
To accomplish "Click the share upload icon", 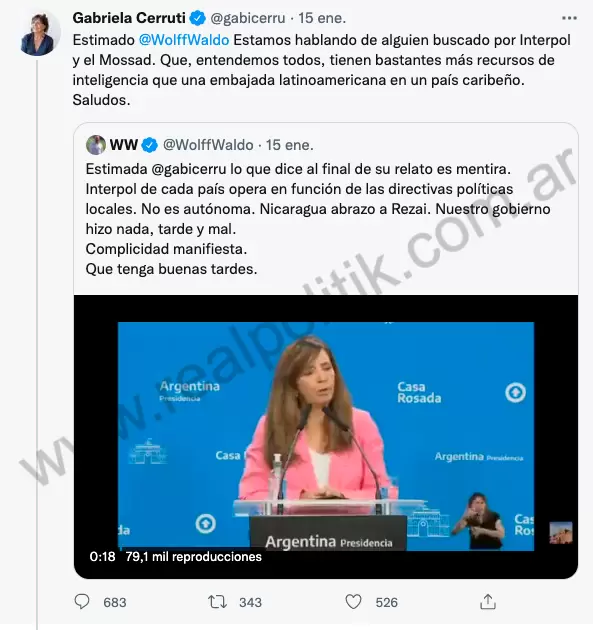I will (x=488, y=601).
